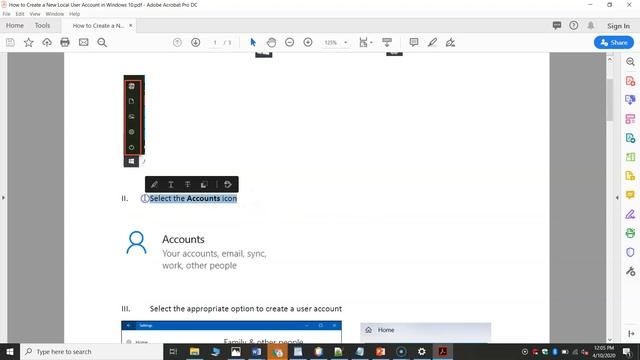Screen dimensions: 640x360
Task: Send file by email icon
Action: pos(84,42)
